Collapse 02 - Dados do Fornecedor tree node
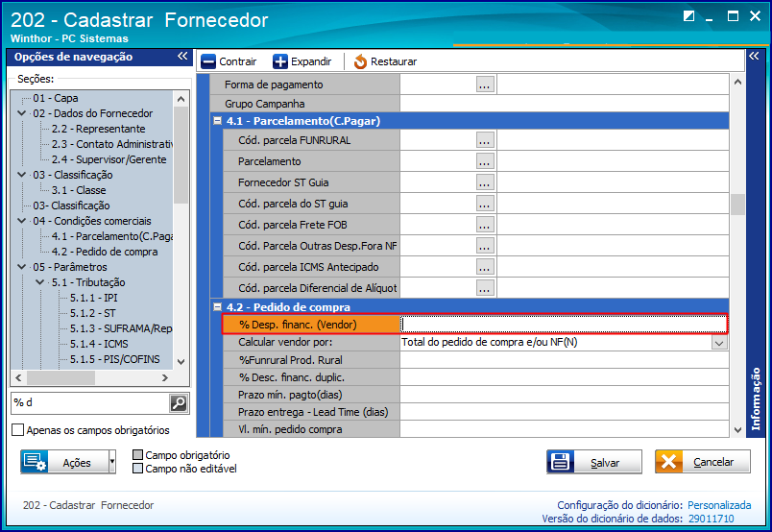The image size is (772, 532). pos(22,113)
